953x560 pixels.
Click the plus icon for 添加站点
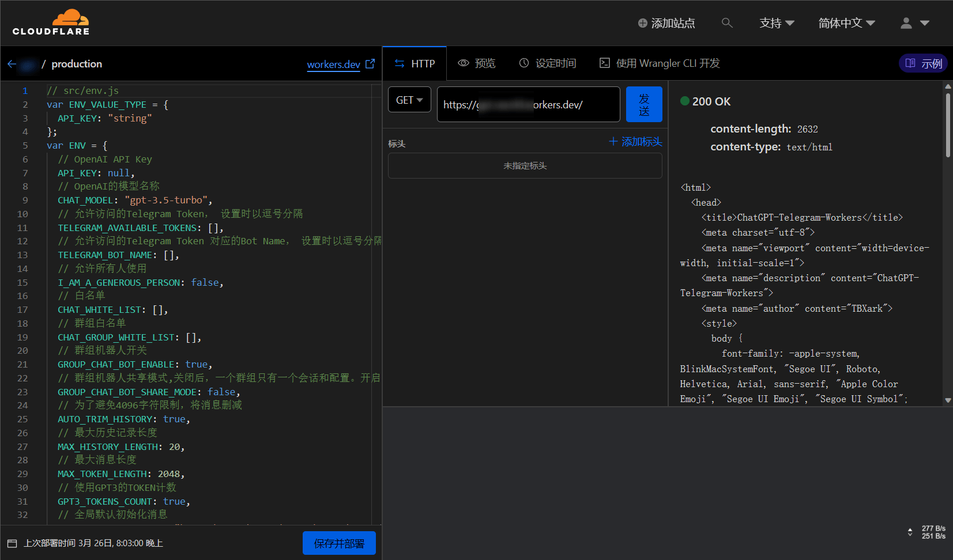click(x=642, y=23)
